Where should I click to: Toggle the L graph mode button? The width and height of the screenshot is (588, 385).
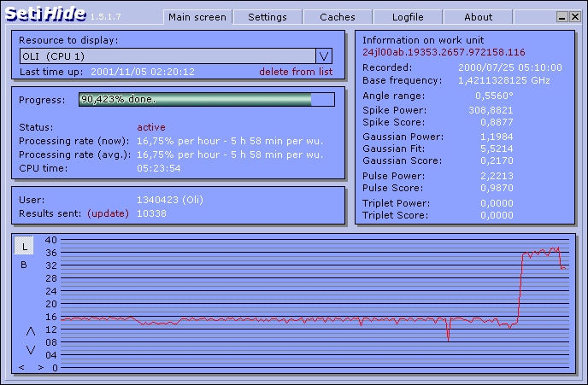pos(24,246)
